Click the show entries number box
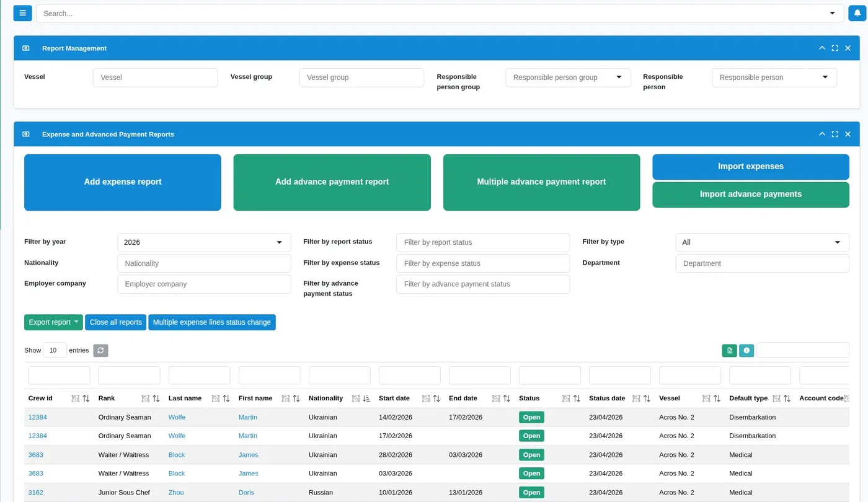 point(55,350)
